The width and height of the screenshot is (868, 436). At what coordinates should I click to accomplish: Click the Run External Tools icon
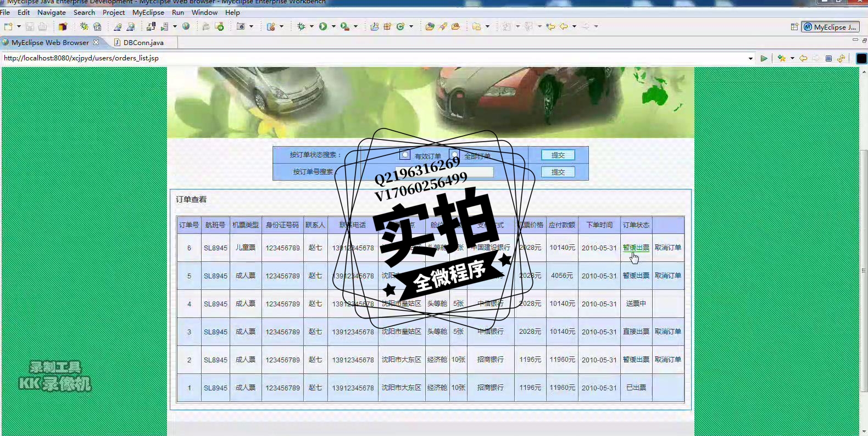pyautogui.click(x=345, y=26)
